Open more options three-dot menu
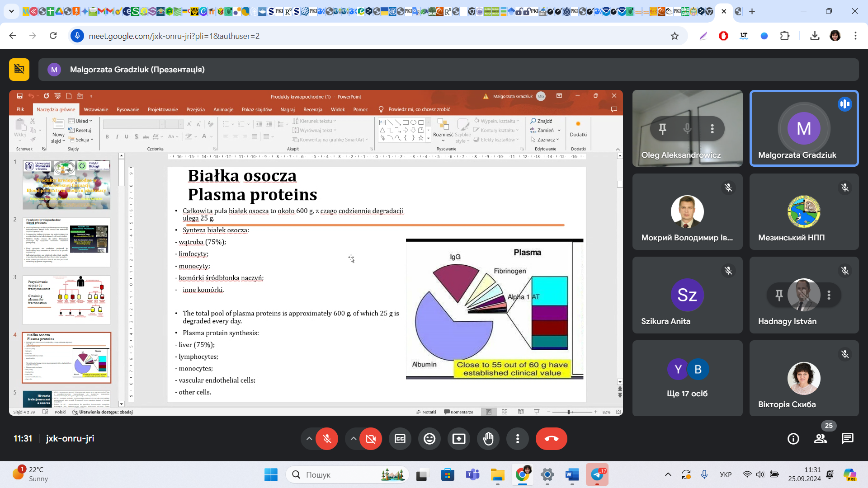The image size is (868, 488). tap(518, 439)
